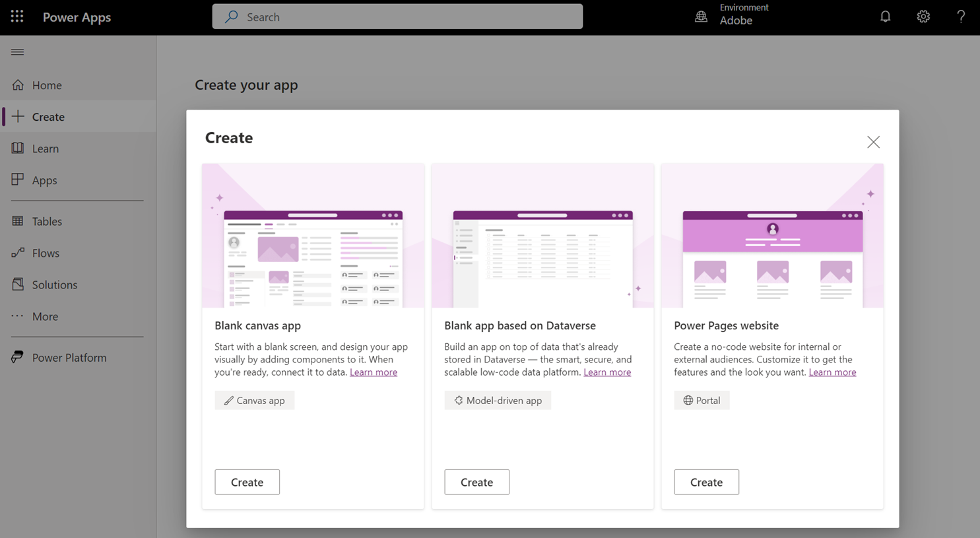Open Power Apps settings gear
The height and width of the screenshot is (538, 980).
[923, 17]
